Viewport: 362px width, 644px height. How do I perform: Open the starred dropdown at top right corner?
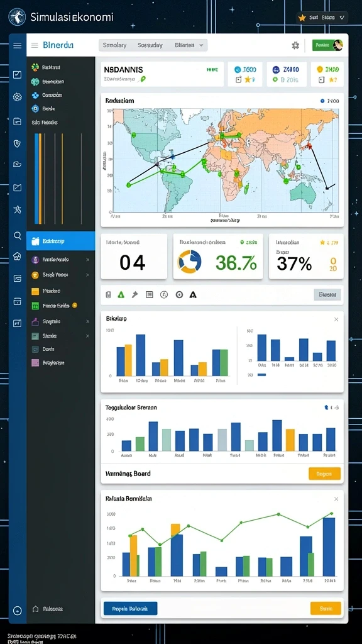[322, 18]
